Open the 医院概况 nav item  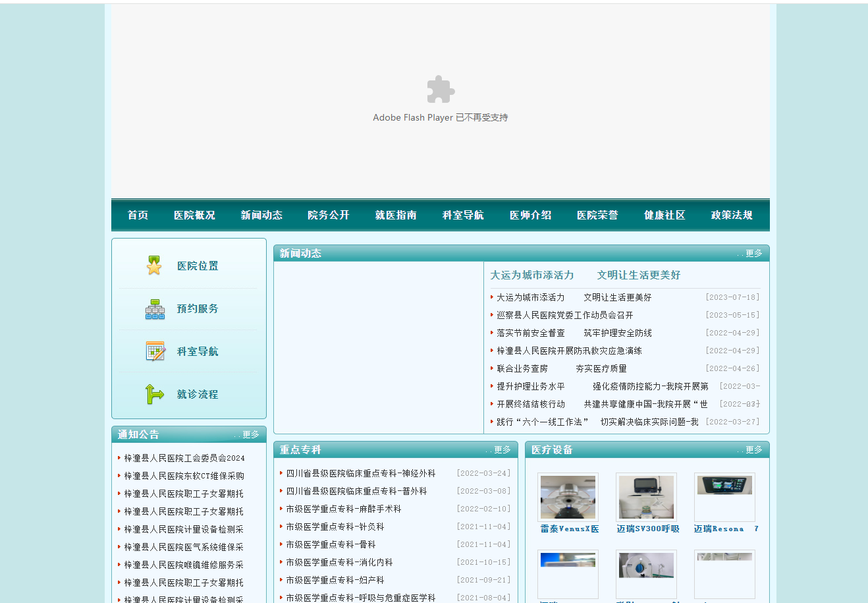(x=194, y=215)
